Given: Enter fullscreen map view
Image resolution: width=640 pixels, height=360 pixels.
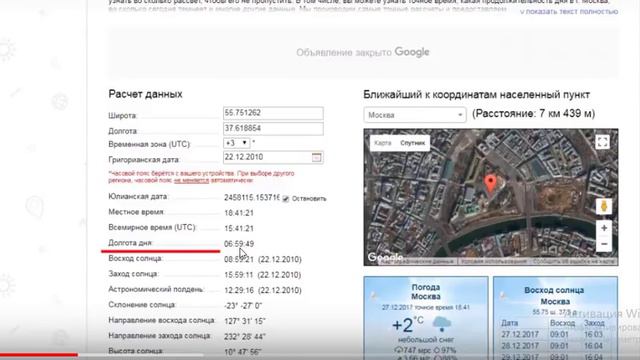Looking at the screenshot, I should 602,142.
